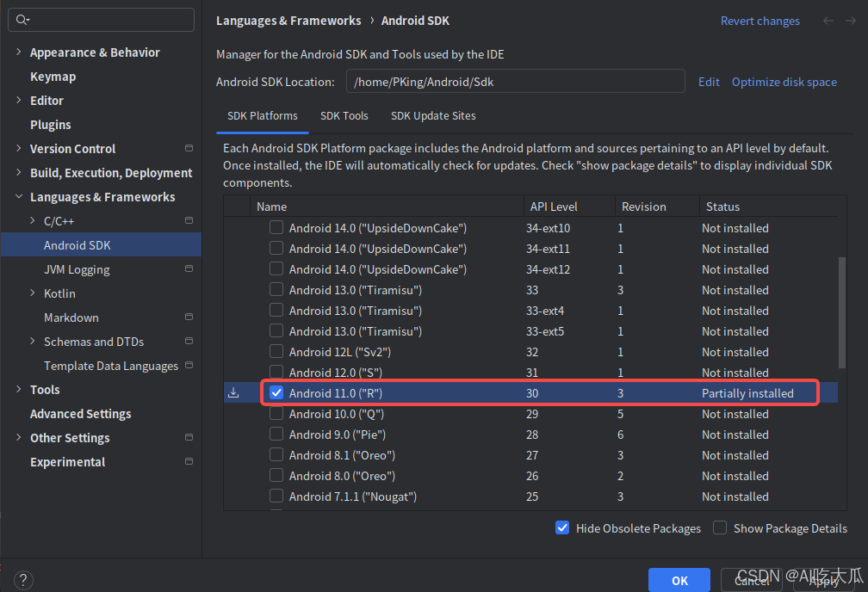
Task: Check Android 14.0 API 34-ext10 checkbox
Action: pos(276,227)
